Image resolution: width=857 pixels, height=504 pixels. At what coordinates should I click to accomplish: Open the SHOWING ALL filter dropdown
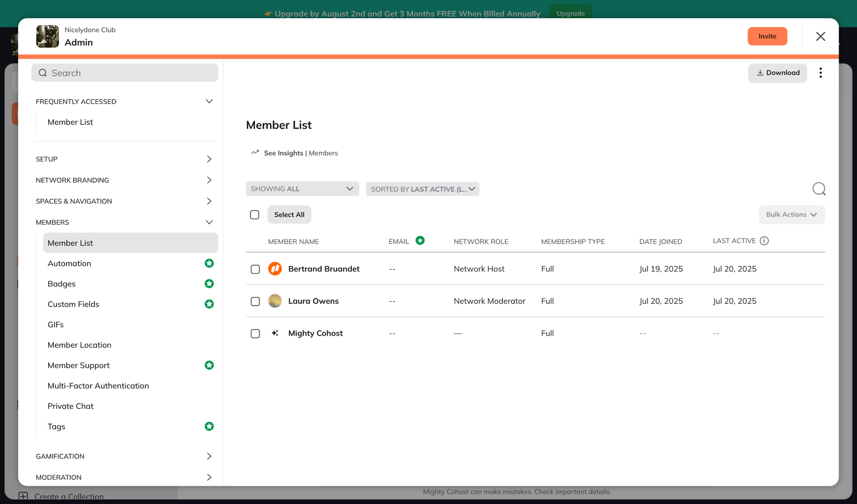click(302, 189)
